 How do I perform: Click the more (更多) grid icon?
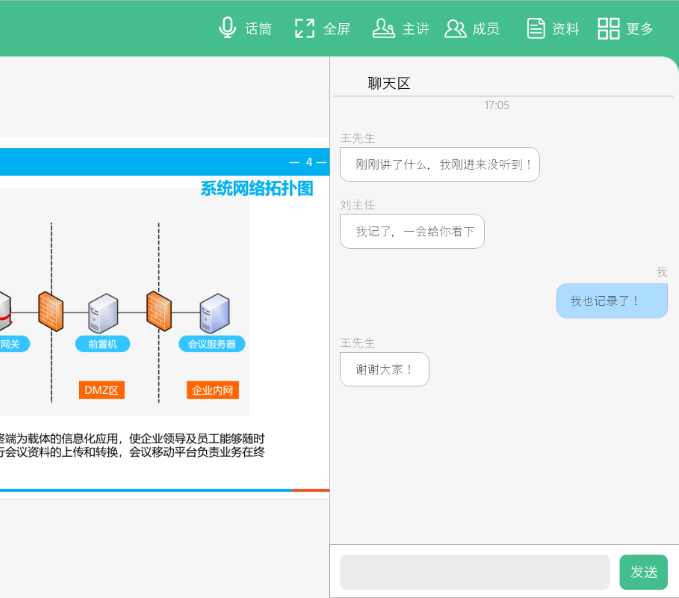(x=608, y=29)
